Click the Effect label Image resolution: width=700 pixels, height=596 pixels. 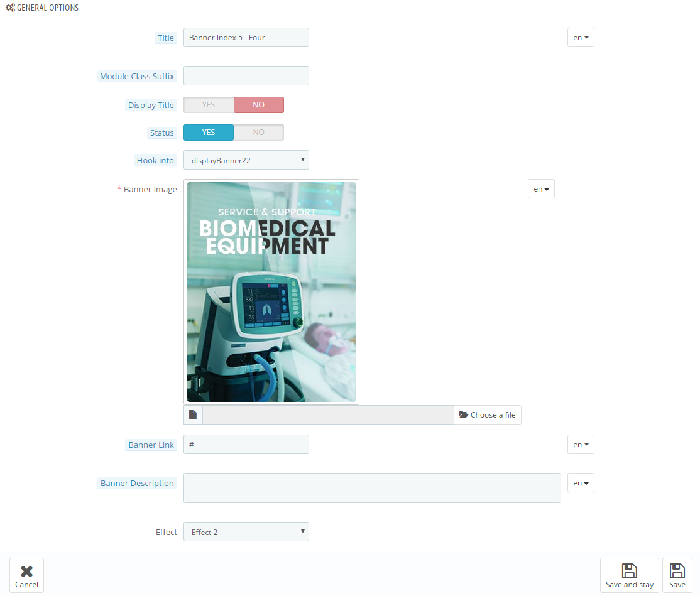[x=166, y=532]
